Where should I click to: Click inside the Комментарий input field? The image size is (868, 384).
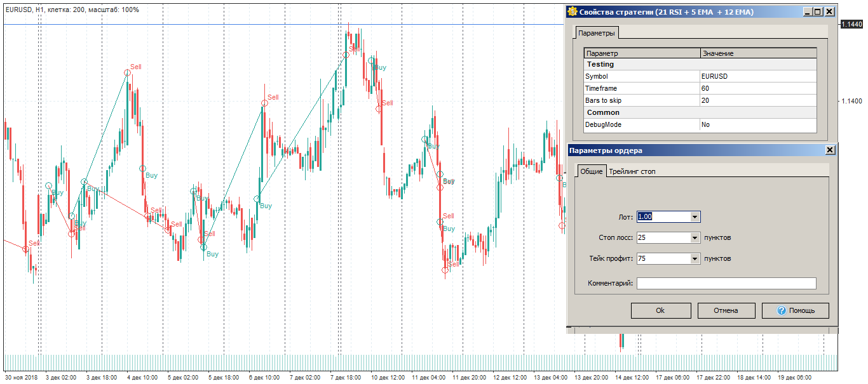tap(726, 283)
